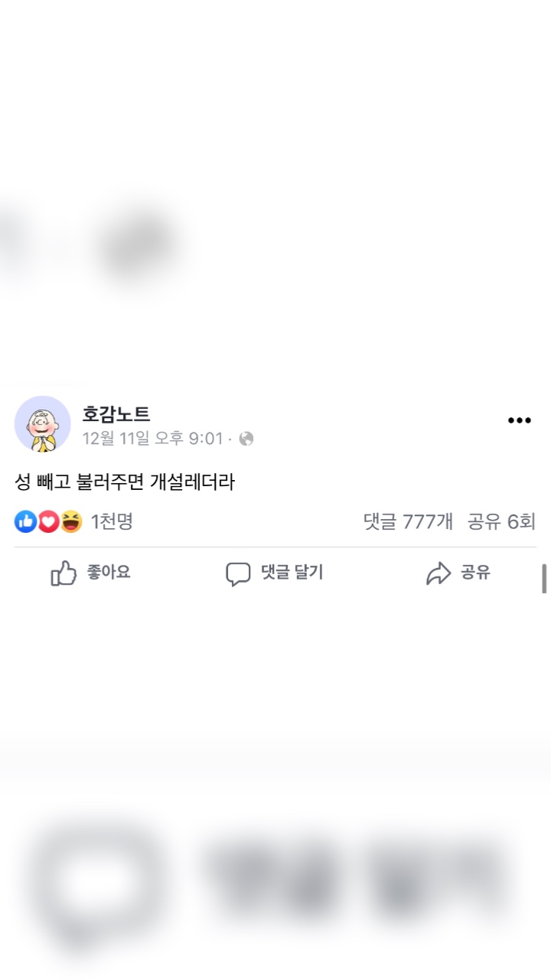The height and width of the screenshot is (980, 551).
Task: Open the post timestamp 12월 11일 오후 9:01
Action: click(152, 439)
